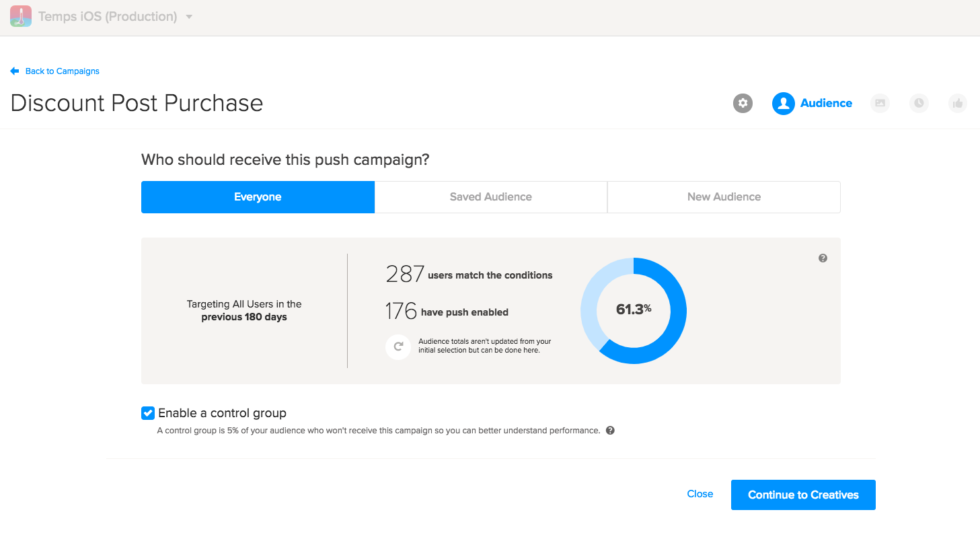Image resolution: width=980 pixels, height=541 pixels.
Task: Select the Audience person step icon
Action: 783,103
